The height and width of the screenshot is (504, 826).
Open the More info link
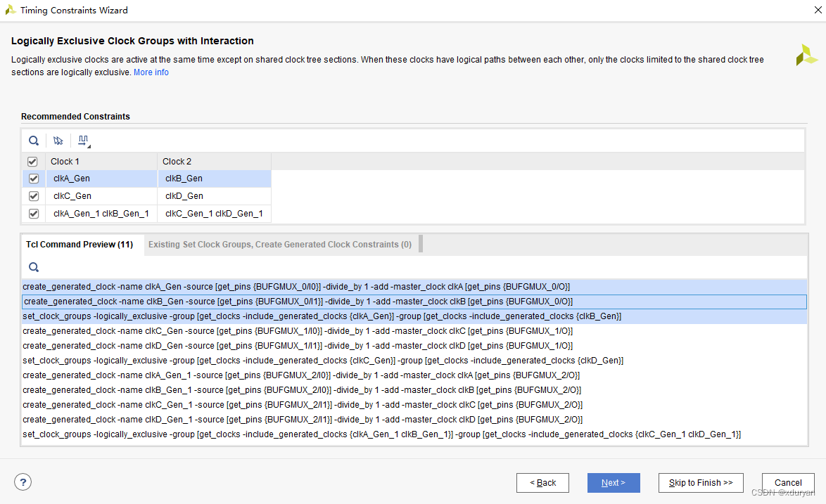tap(151, 72)
